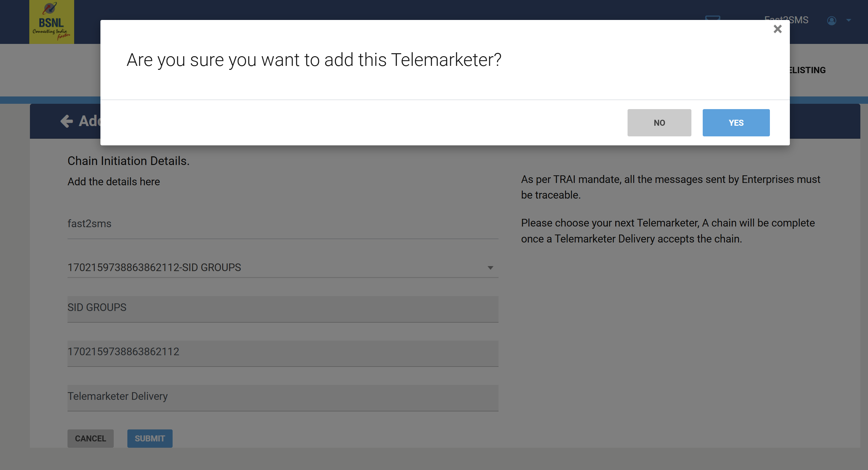Screen dimensions: 868x470
Task: Click the Chain Initiation Details heading
Action: click(128, 161)
